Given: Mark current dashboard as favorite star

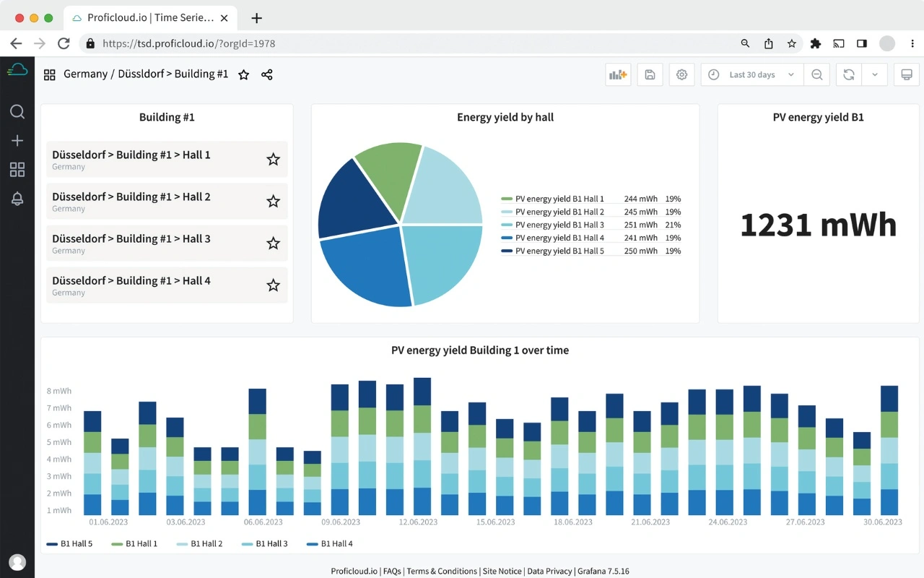Looking at the screenshot, I should pyautogui.click(x=244, y=74).
